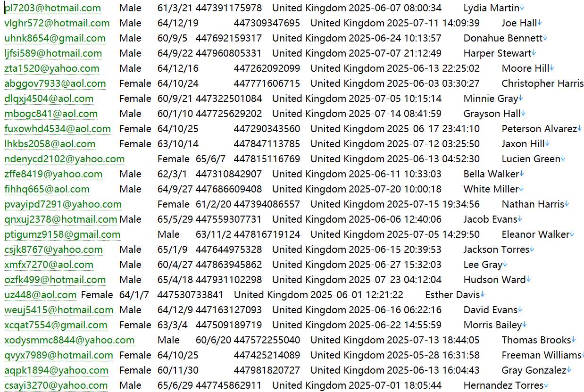Open email link vlghr572@hotmail.com

click(x=57, y=23)
